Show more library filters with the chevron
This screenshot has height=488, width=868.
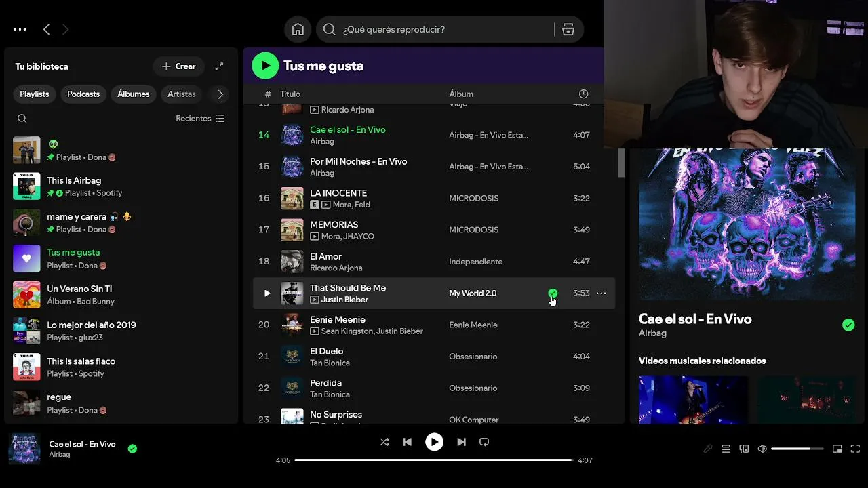(220, 94)
